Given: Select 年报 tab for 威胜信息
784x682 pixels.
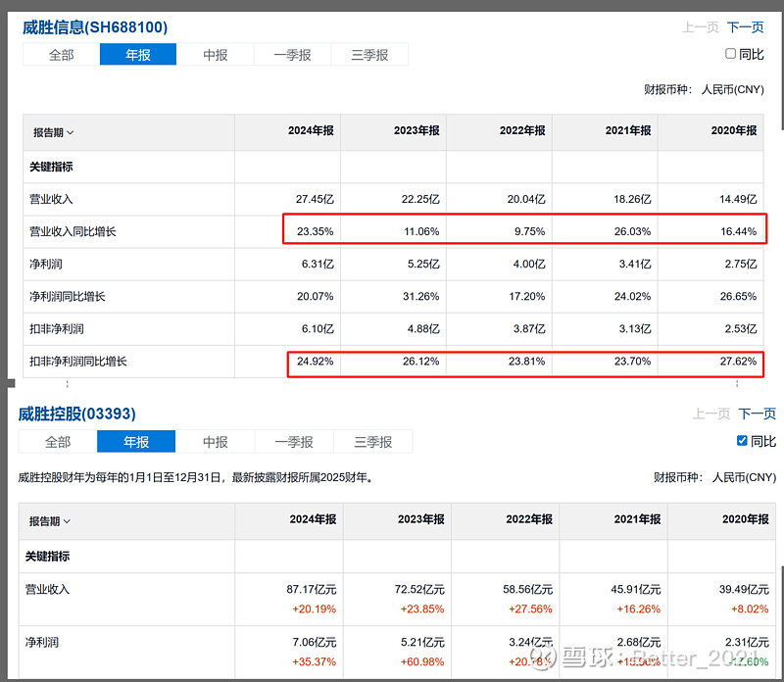Looking at the screenshot, I should 138,55.
